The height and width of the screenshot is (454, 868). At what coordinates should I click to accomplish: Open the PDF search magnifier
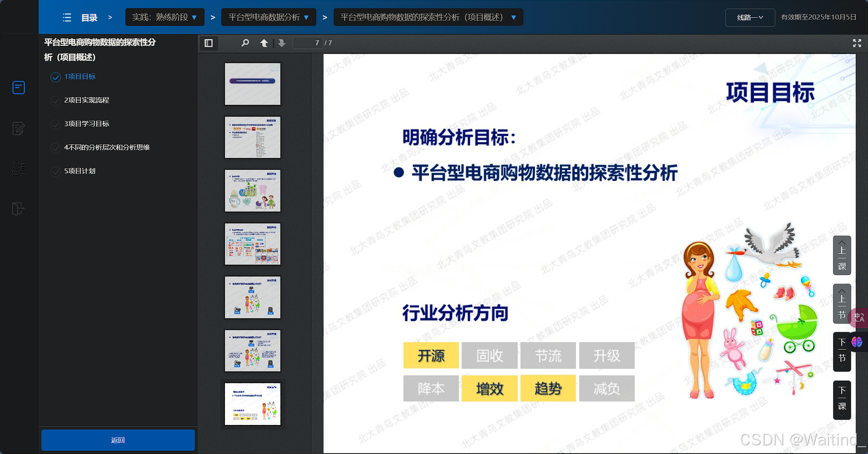click(x=245, y=43)
